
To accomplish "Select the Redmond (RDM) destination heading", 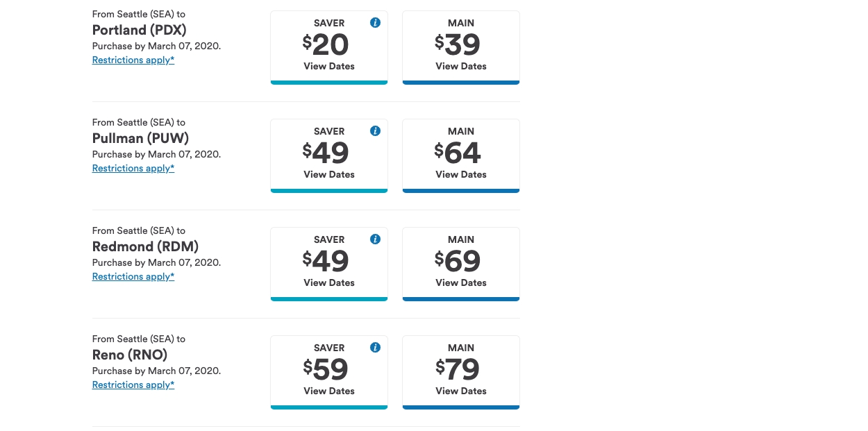I will click(x=146, y=246).
